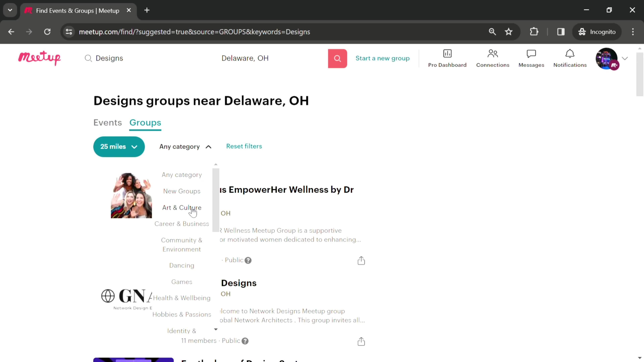This screenshot has height=362, width=644.
Task: Open browser extensions menu
Action: click(534, 32)
